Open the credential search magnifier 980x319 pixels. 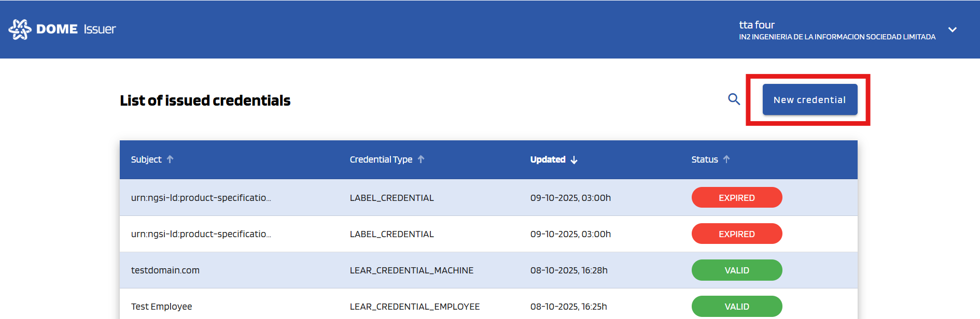tap(734, 99)
